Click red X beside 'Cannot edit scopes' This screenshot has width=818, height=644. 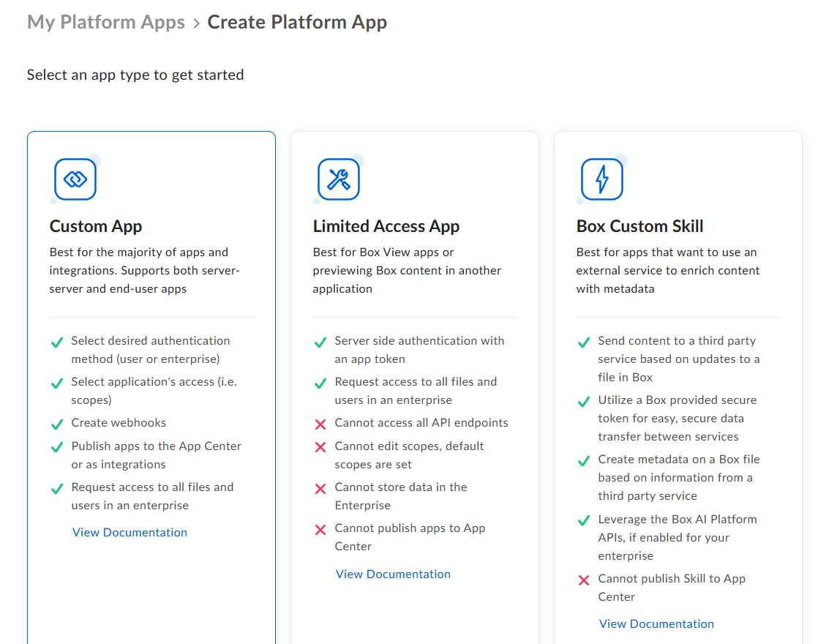click(x=321, y=447)
